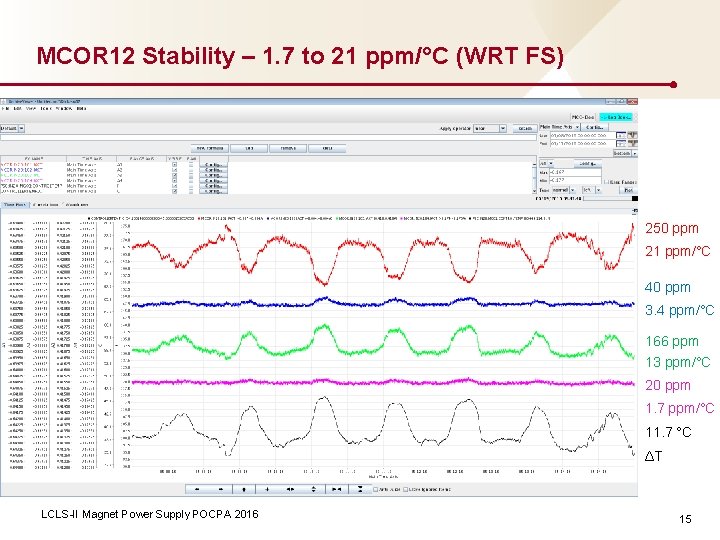
Task: Click the vertical pan up-down arrow icon
Action: [244, 489]
